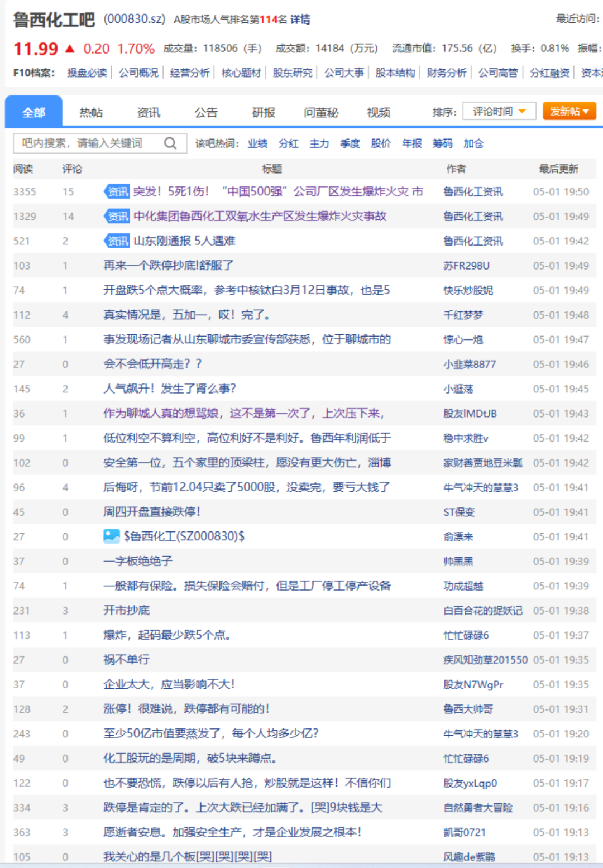This screenshot has height=868, width=603.
Task: Open F10 link 公司高管
Action: point(498,73)
